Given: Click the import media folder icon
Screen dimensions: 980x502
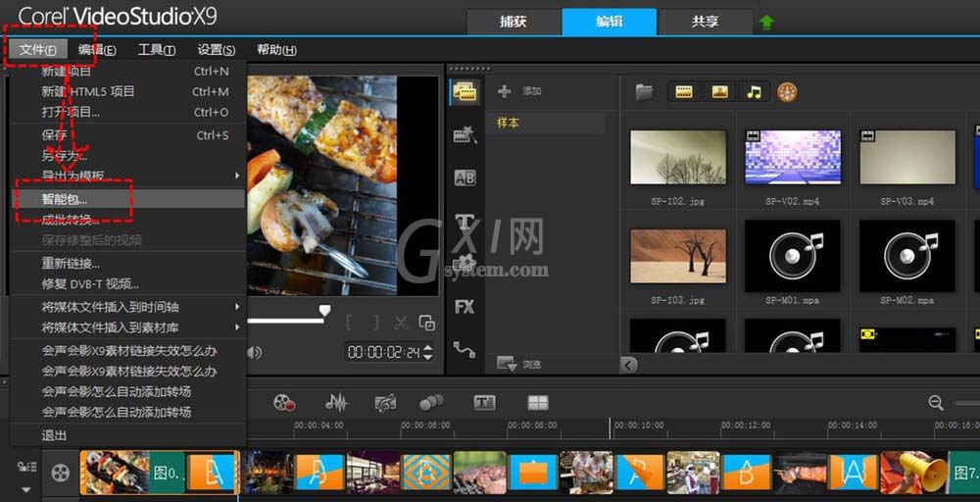Looking at the screenshot, I should pos(645,92).
